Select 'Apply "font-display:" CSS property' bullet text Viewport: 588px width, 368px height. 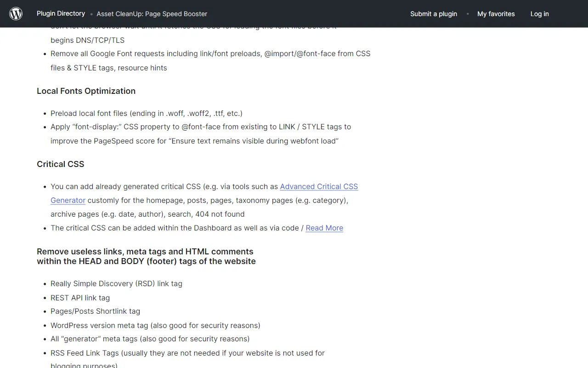coord(201,134)
